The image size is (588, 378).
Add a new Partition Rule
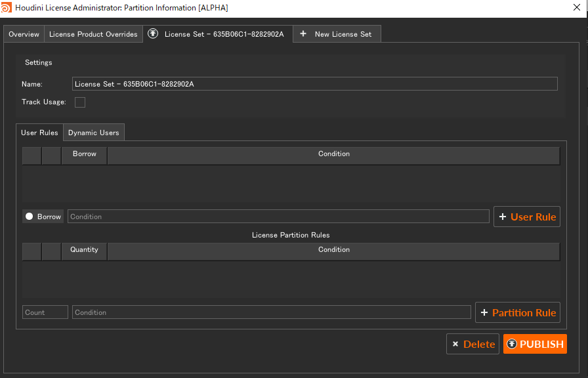(x=518, y=313)
